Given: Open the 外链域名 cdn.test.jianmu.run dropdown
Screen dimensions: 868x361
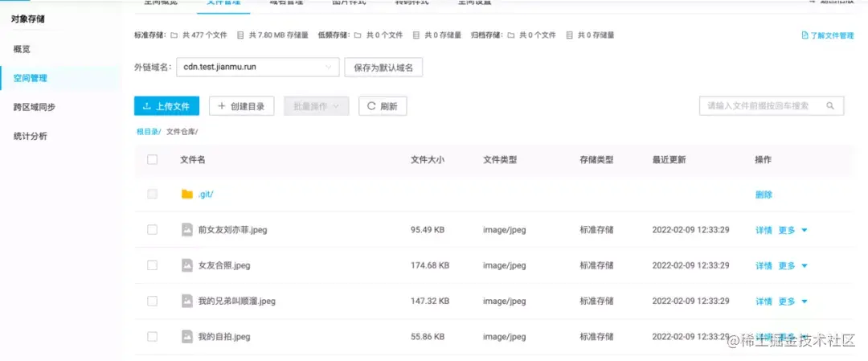Looking at the screenshot, I should tap(258, 67).
